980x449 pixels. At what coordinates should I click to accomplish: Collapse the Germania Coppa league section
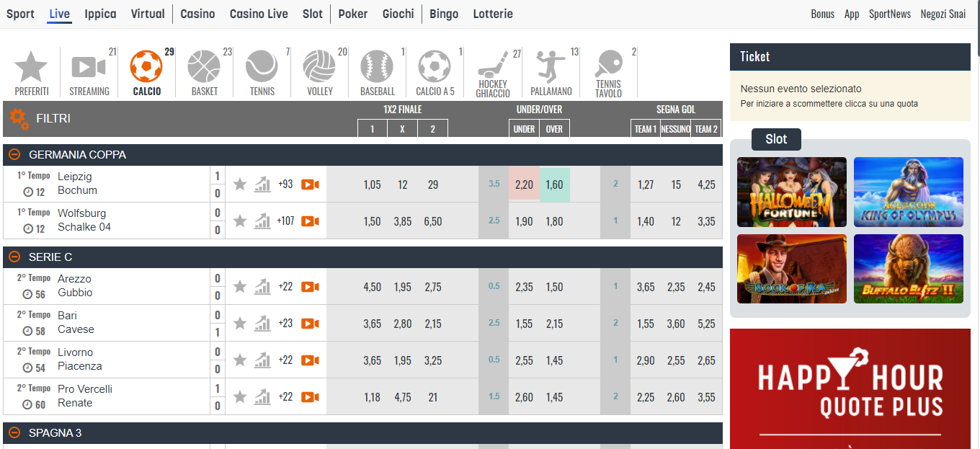tap(16, 154)
